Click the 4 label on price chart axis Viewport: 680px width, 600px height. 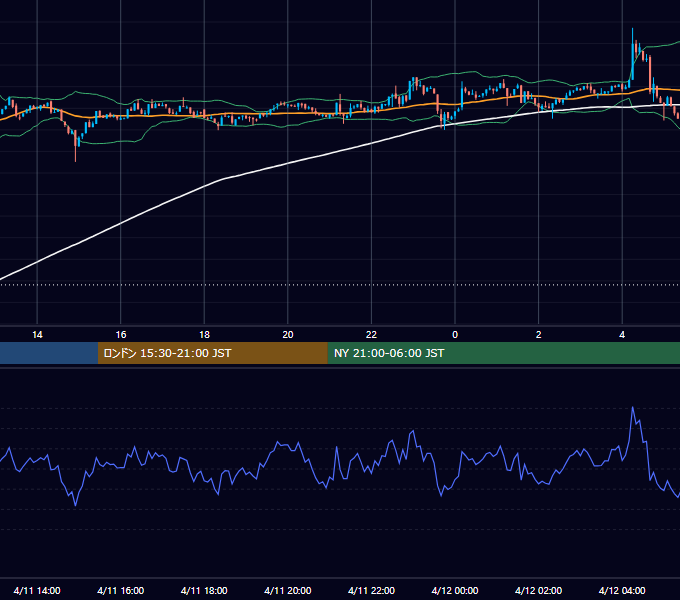622,335
